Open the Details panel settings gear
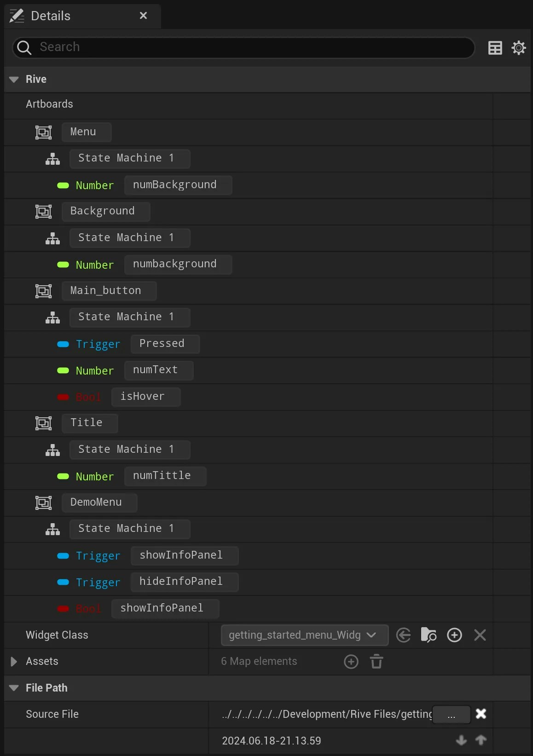 coord(519,48)
